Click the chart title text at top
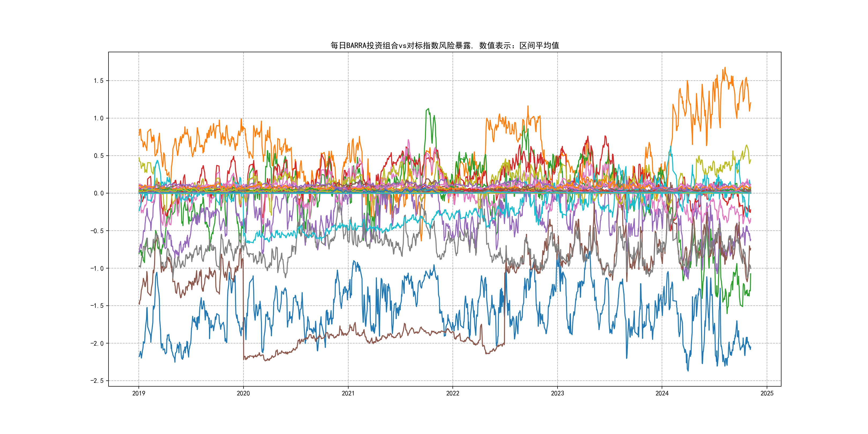The height and width of the screenshot is (434, 868). point(444,46)
